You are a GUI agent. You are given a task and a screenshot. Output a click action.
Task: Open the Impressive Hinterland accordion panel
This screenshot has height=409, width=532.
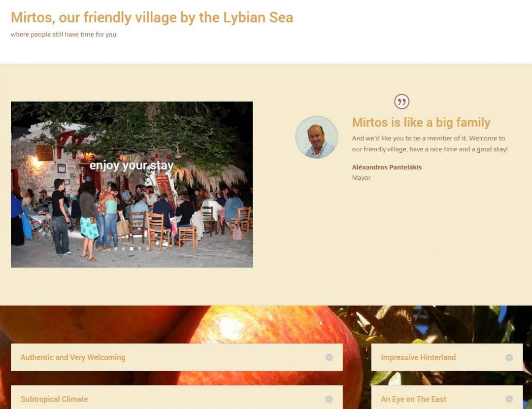click(447, 357)
